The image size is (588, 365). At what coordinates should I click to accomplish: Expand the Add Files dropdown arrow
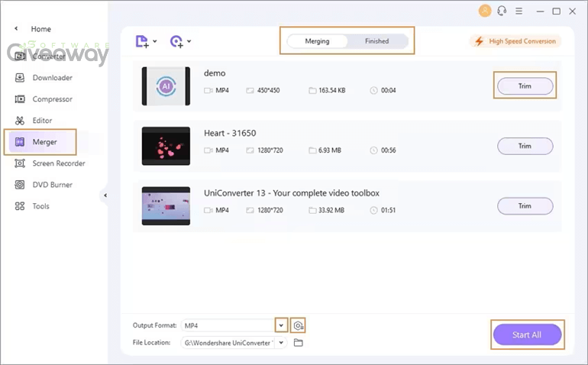coord(155,41)
